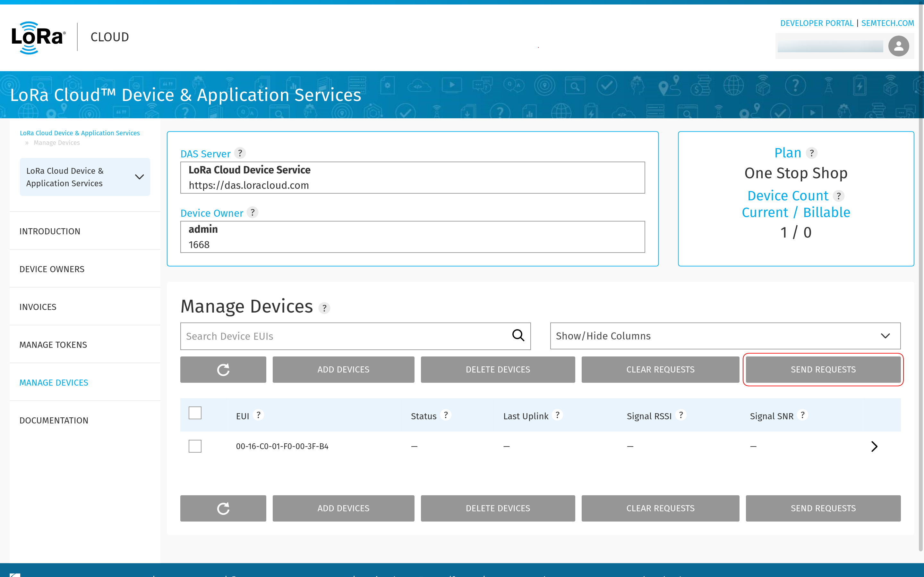Open DOCUMENTATION section
This screenshot has width=924, height=577.
[54, 420]
